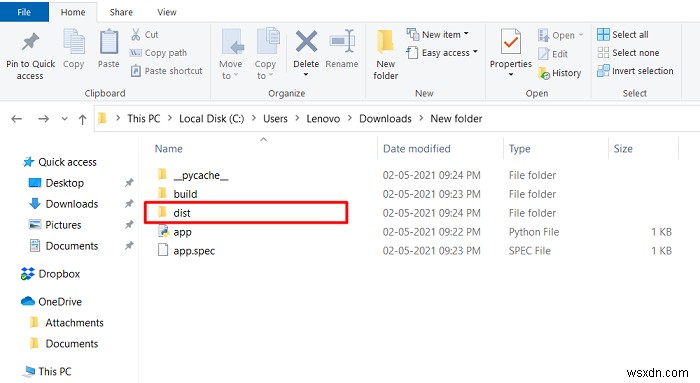Expand the Delete options dropdown arrow

(x=306, y=75)
